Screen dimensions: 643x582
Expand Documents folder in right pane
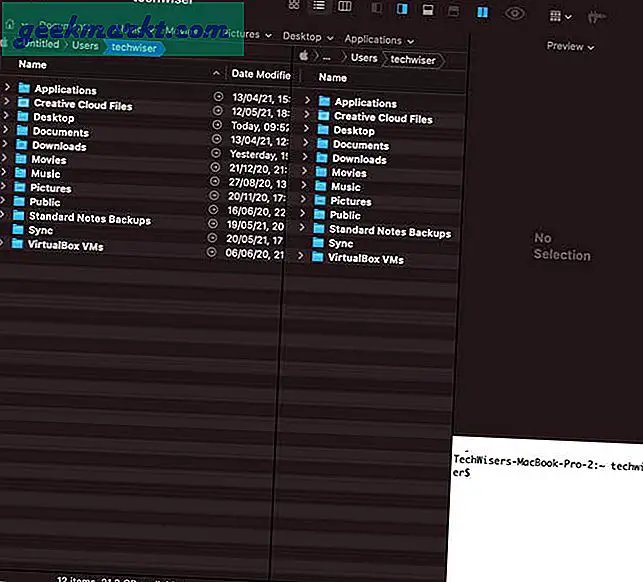pyautogui.click(x=306, y=142)
